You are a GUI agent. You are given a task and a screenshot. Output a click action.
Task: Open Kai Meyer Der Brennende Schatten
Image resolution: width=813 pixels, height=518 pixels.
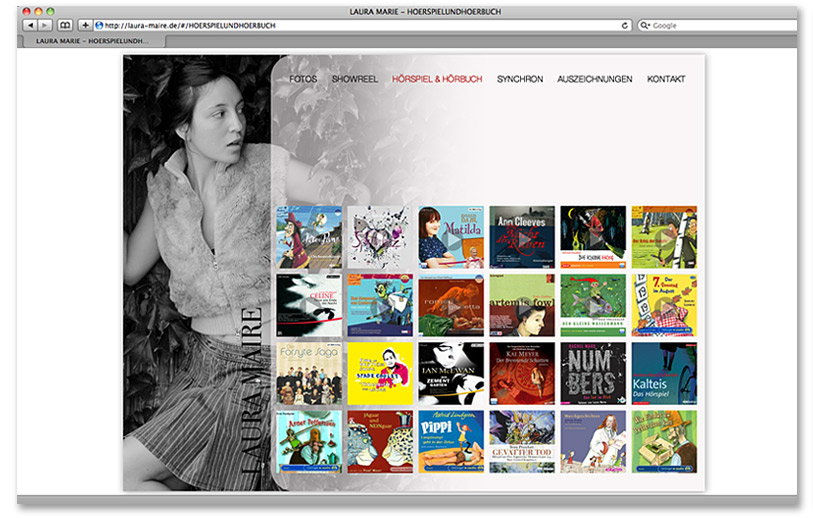(x=522, y=373)
